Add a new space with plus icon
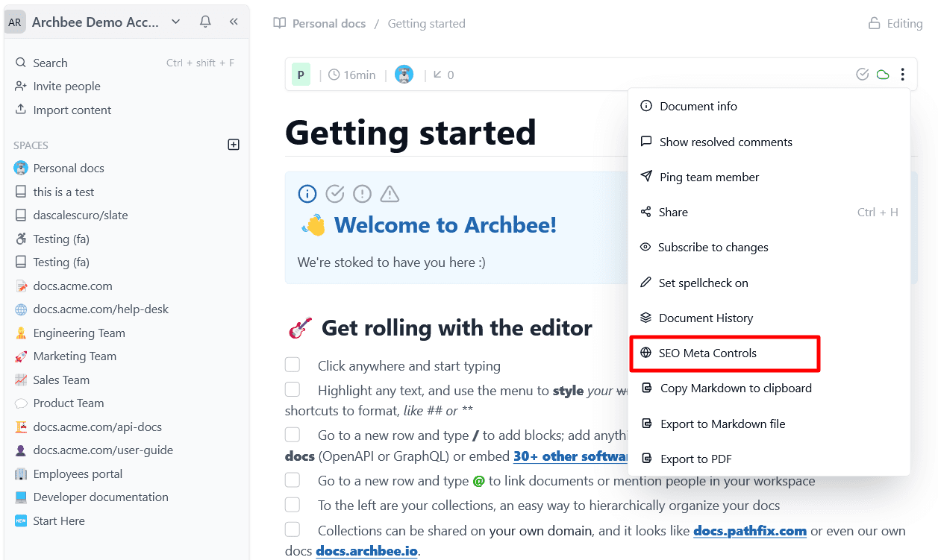Viewport: 938px width, 560px height. pos(234,145)
